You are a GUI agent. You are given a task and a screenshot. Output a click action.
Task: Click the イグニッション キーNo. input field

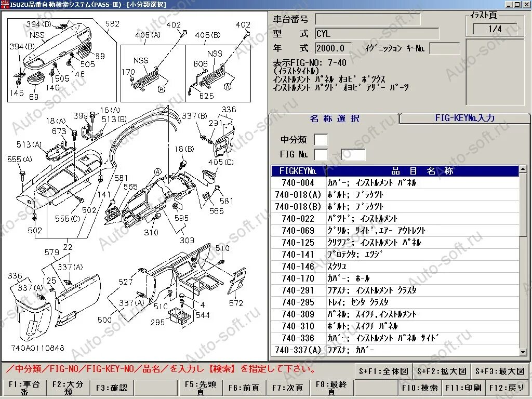click(445, 48)
